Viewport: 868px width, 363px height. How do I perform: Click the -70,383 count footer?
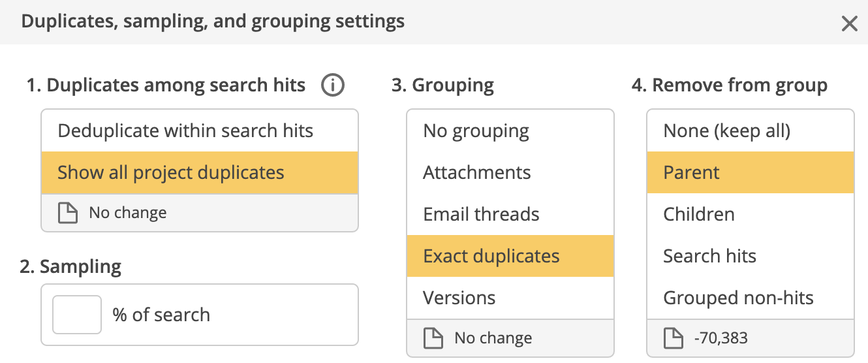click(751, 338)
